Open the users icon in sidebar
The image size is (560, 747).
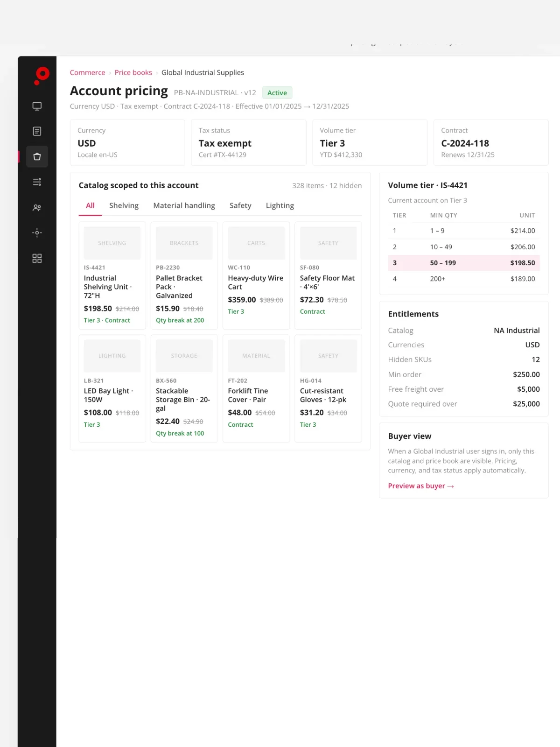[37, 207]
